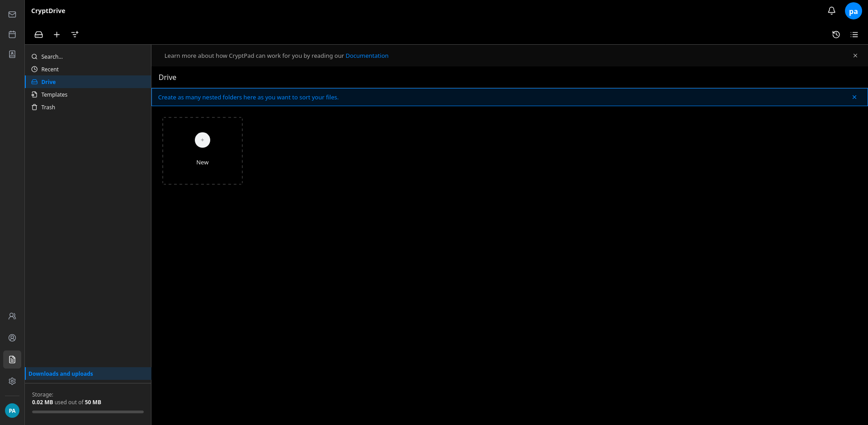Open Templates in the sidebar
Screen dimensions: 868x425
click(x=88, y=94)
